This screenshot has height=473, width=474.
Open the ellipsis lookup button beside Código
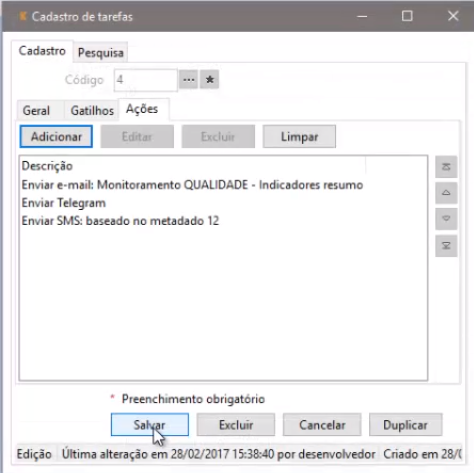188,80
